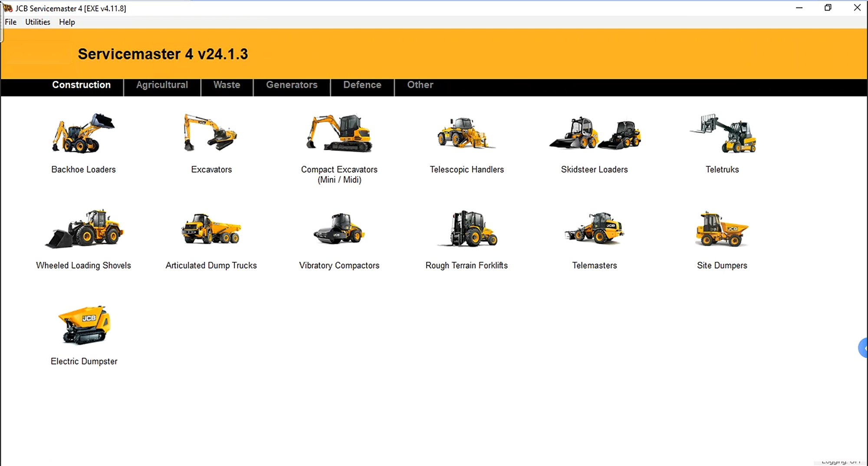The width and height of the screenshot is (868, 466).
Task: Click the Site Dumpers icon
Action: point(722,229)
